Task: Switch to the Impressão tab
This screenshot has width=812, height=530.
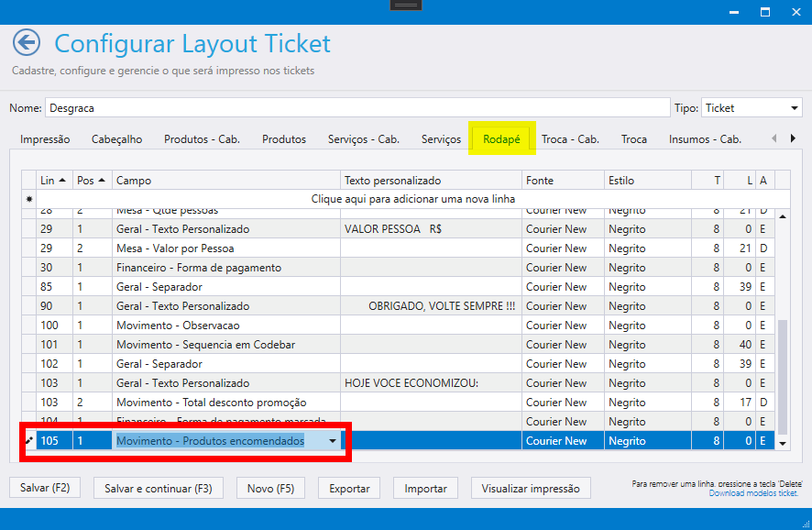Action: [45, 139]
